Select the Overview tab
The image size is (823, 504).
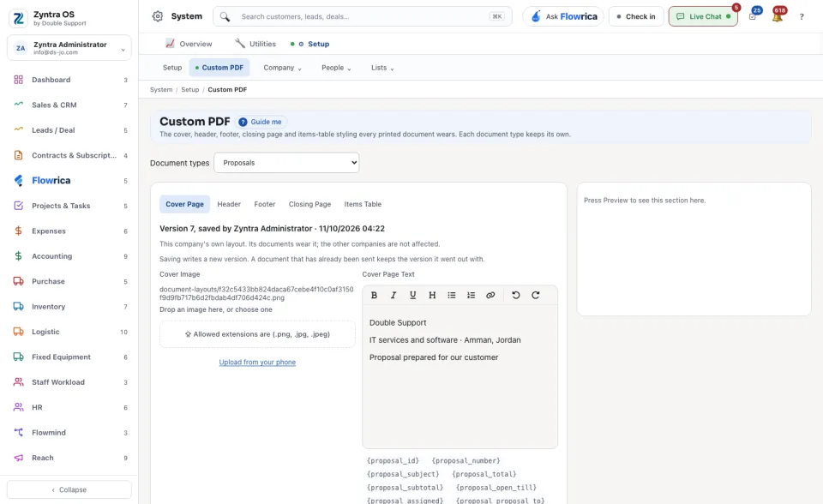189,44
